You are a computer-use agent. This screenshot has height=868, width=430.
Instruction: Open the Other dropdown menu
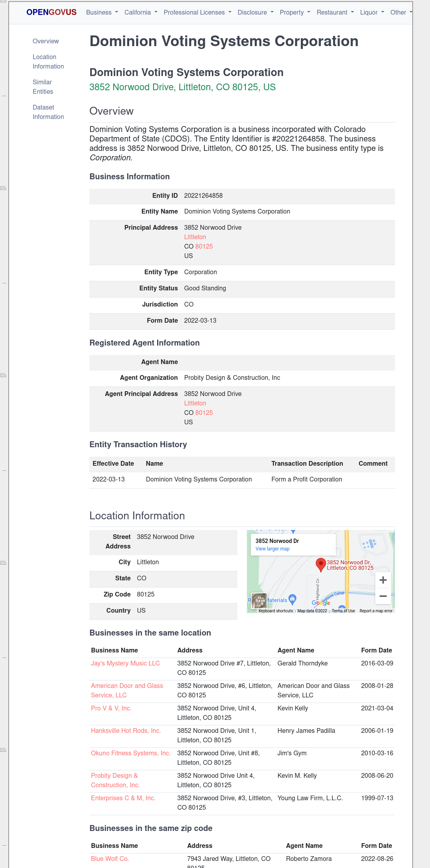401,13
